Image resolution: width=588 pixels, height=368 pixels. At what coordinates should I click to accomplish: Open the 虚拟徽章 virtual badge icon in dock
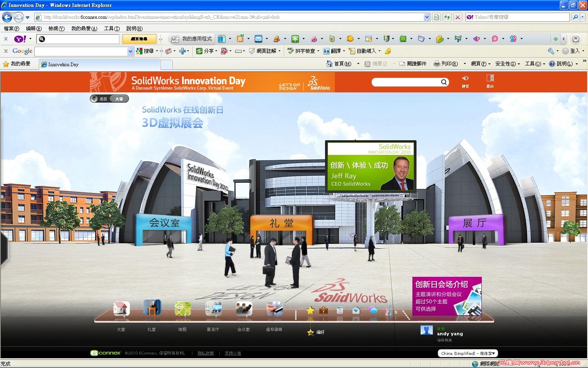[x=274, y=309]
